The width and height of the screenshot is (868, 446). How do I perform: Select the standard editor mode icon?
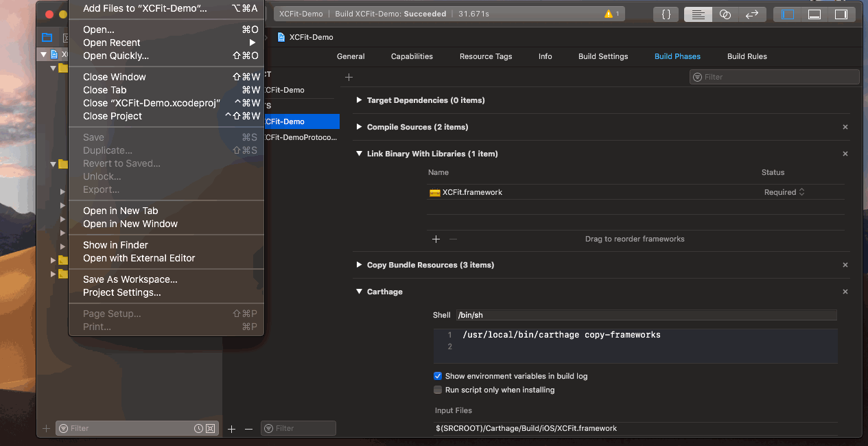[698, 14]
